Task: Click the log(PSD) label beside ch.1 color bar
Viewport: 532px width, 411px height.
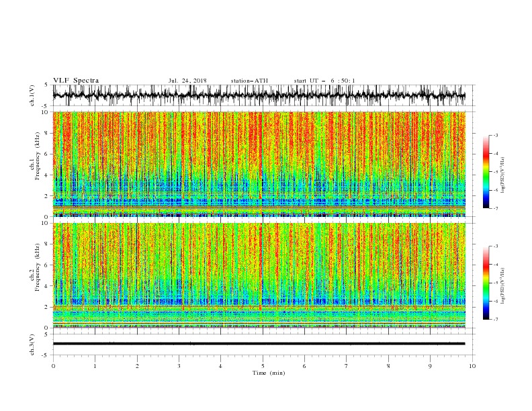Action: pos(502,175)
